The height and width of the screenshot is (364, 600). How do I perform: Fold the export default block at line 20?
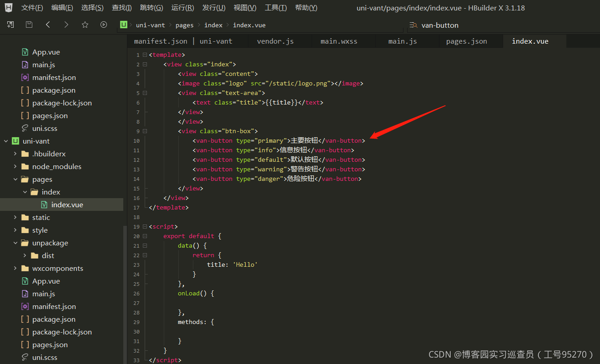(145, 236)
